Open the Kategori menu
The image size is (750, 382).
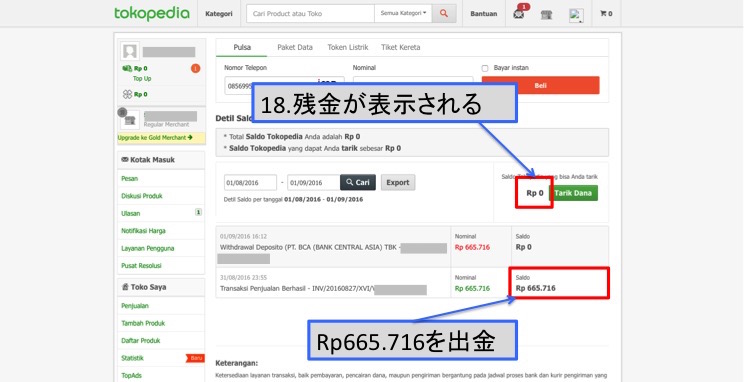[x=219, y=14]
